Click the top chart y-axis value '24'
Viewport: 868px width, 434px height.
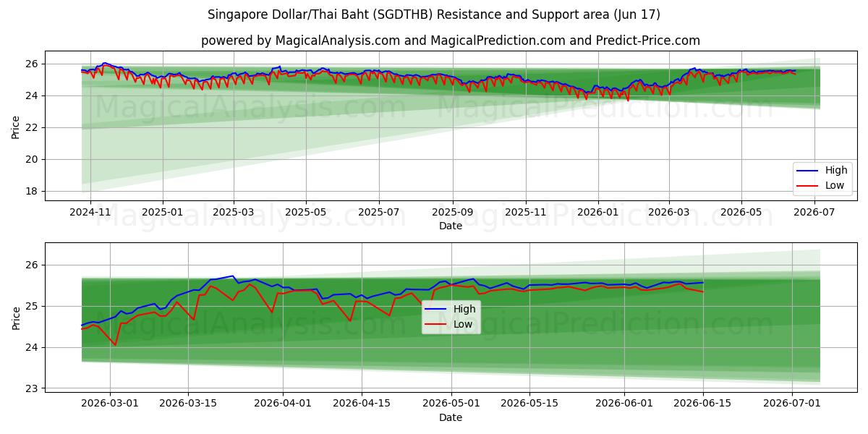pyautogui.click(x=33, y=96)
